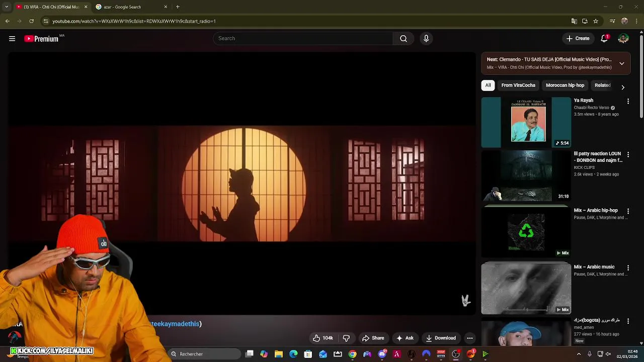Viewport: 644px width, 362px height.
Task: Click the address bar URL
Action: click(x=134, y=21)
